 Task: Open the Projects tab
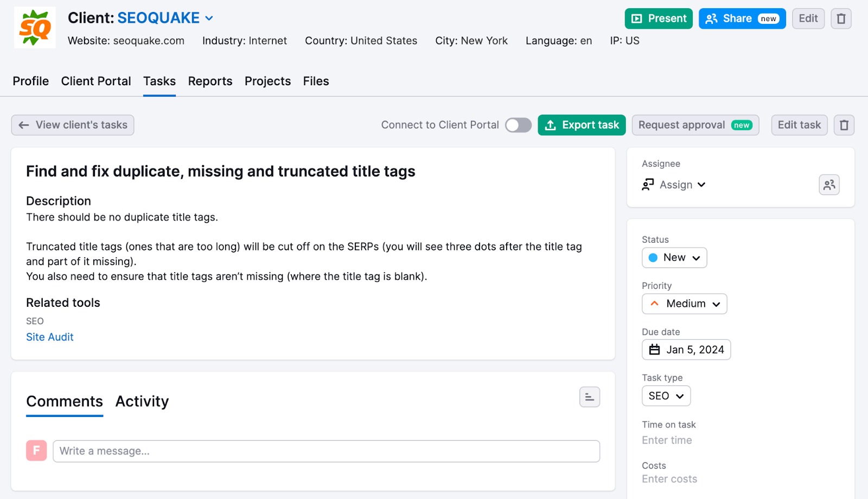pos(267,81)
